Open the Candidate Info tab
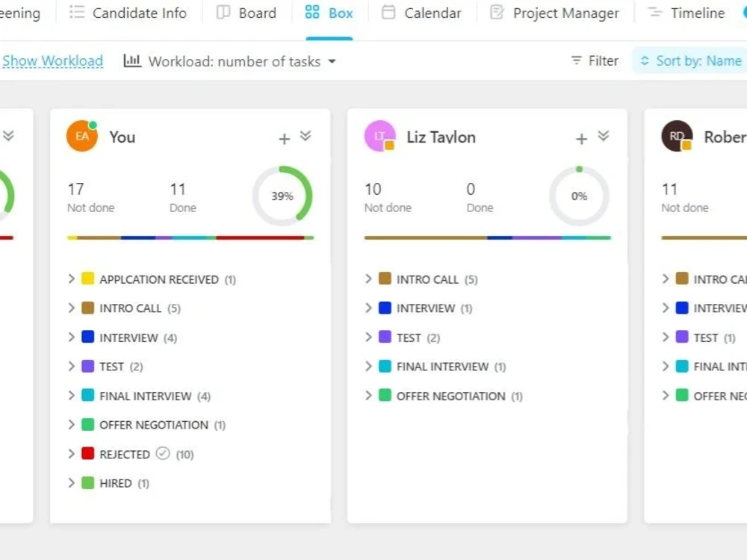The width and height of the screenshot is (747, 560). 128,13
